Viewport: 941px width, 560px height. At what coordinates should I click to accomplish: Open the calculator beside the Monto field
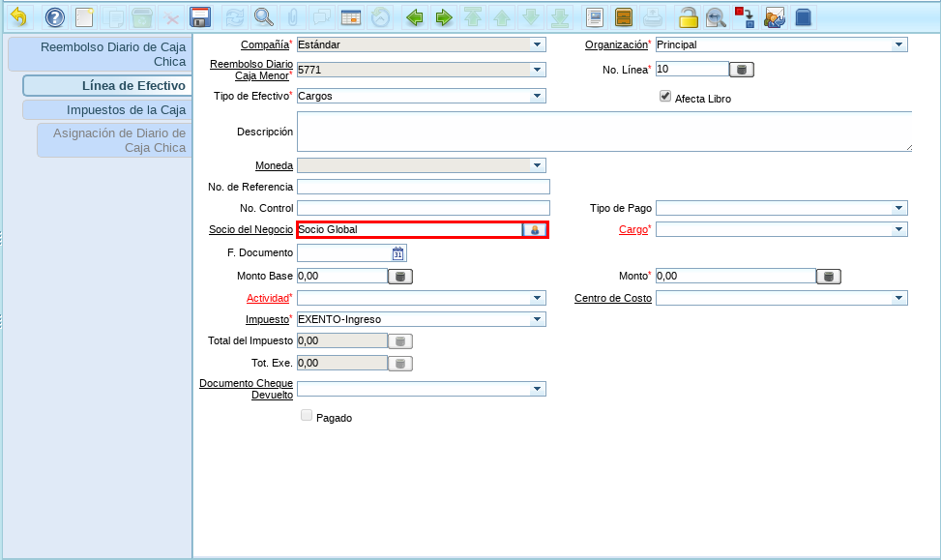829,276
